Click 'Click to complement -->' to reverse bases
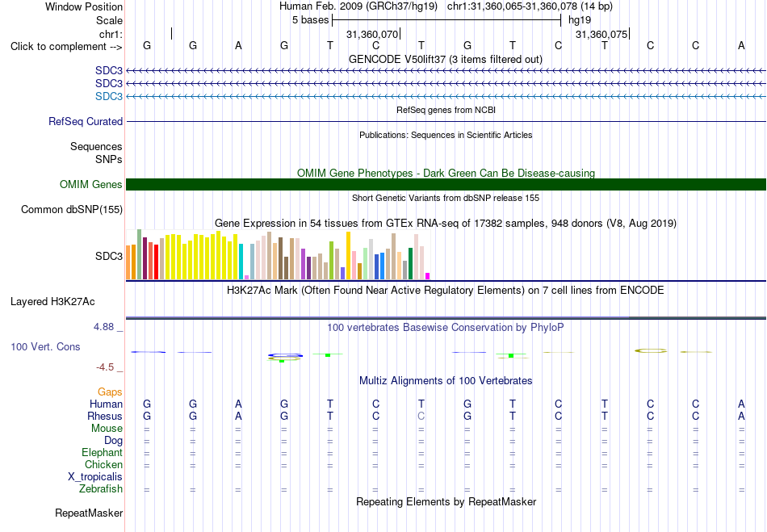 coord(66,47)
